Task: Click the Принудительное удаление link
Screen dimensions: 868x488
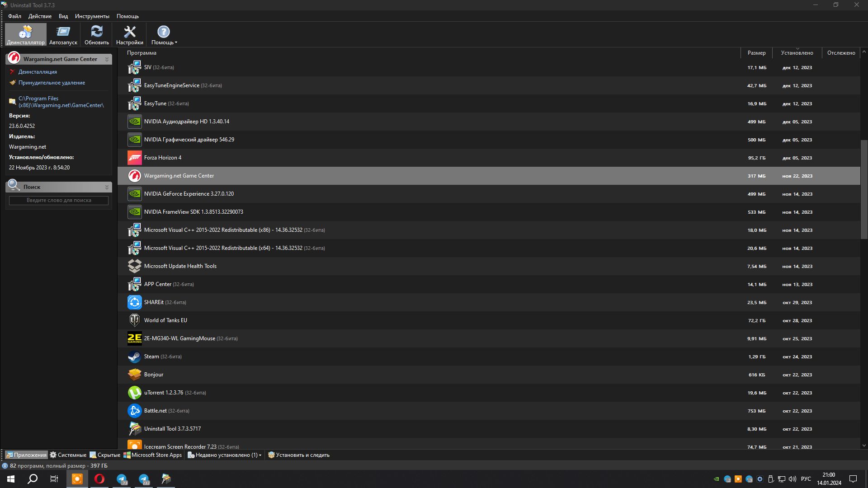Action: (52, 83)
